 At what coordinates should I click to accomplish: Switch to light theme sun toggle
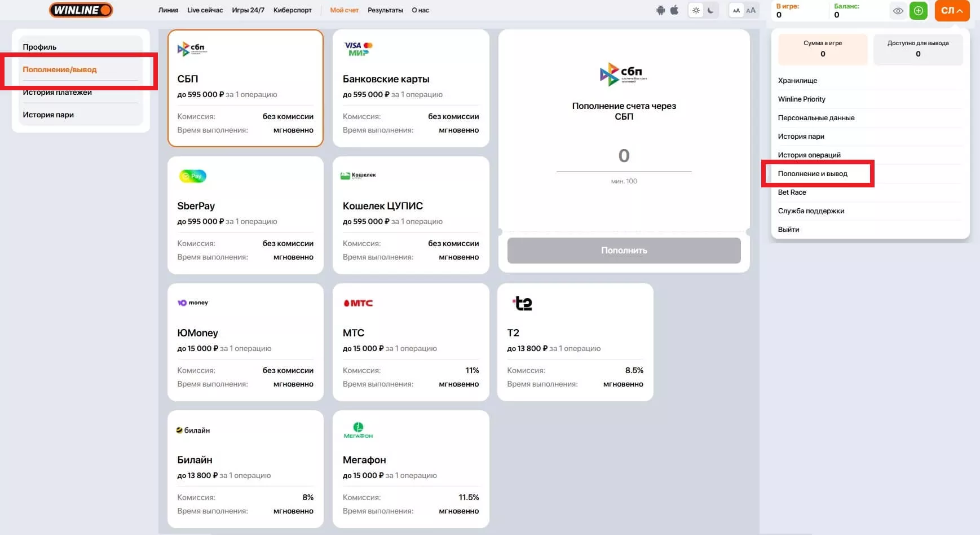point(696,10)
